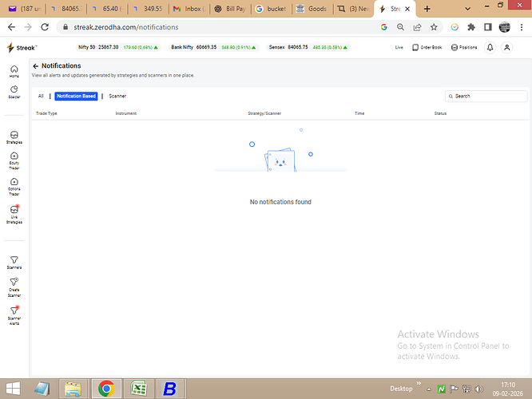The height and width of the screenshot is (399, 532).
Task: Go back using Notifications back arrow
Action: (x=35, y=66)
